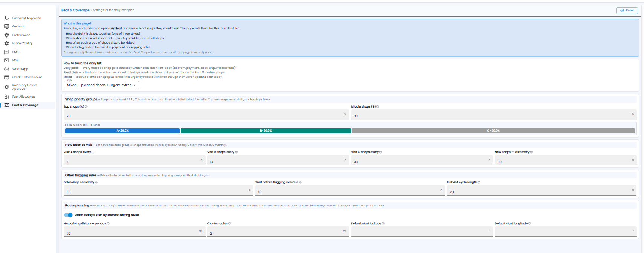Viewport: 644px width, 253px height.
Task: Click the WhatsApp icon in sidebar
Action: [6, 69]
